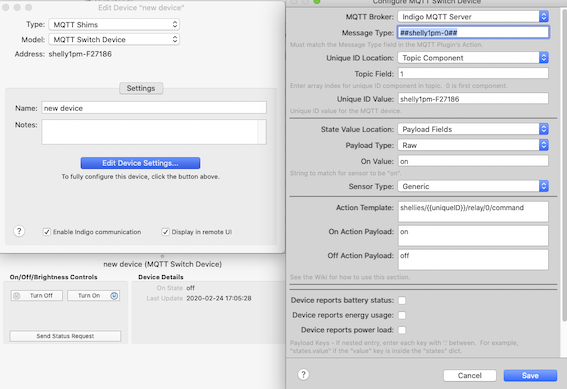Click the timer icon on Turn Off button
The width and height of the screenshot is (567, 389).
17,296
